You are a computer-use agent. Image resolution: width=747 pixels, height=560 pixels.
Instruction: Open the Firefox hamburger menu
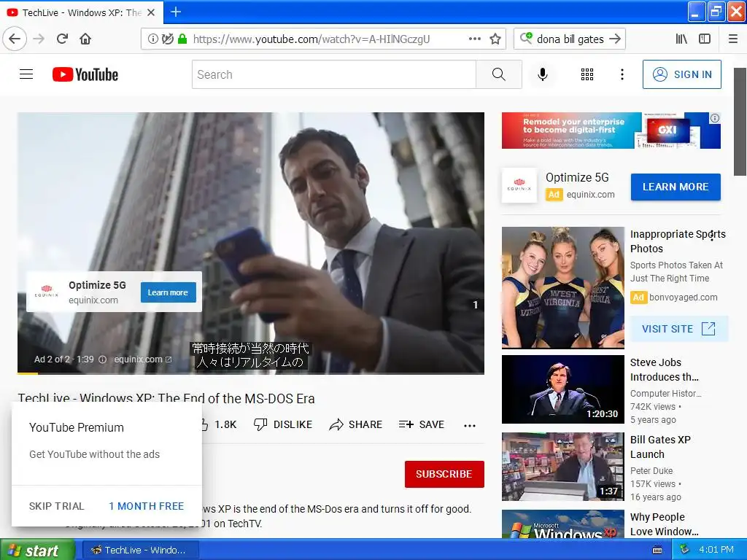[733, 39]
